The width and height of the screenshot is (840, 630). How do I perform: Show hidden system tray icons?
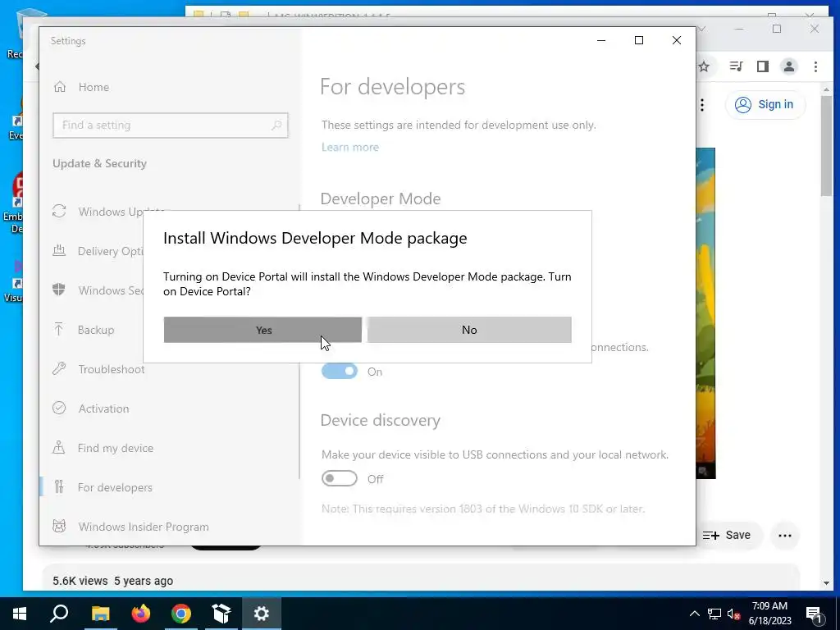pos(694,614)
